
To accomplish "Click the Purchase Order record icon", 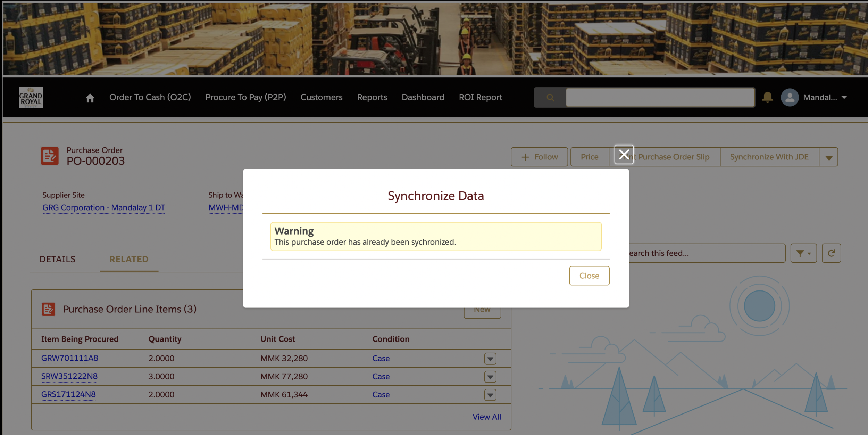I will pyautogui.click(x=50, y=156).
